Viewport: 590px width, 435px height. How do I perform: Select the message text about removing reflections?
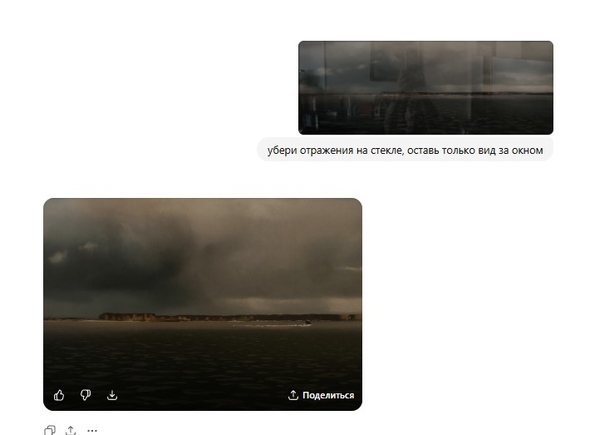coord(405,150)
